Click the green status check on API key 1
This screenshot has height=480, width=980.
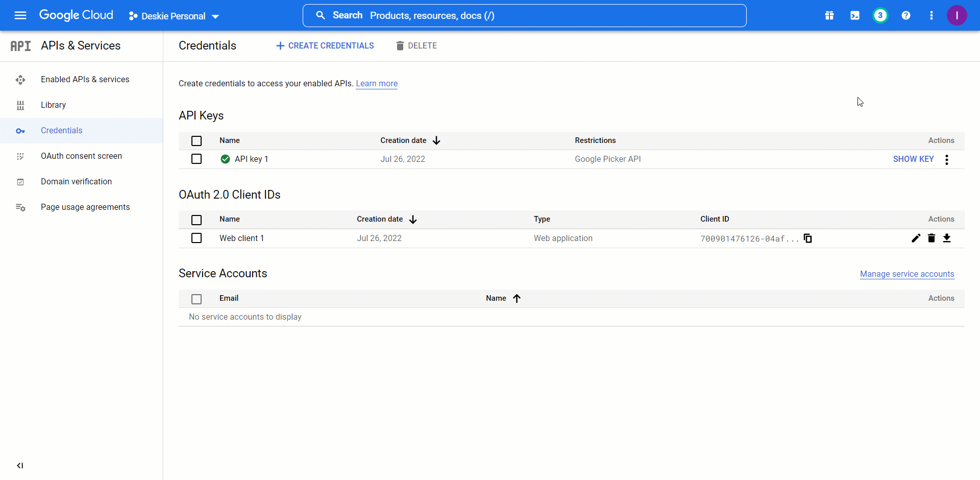pos(225,159)
